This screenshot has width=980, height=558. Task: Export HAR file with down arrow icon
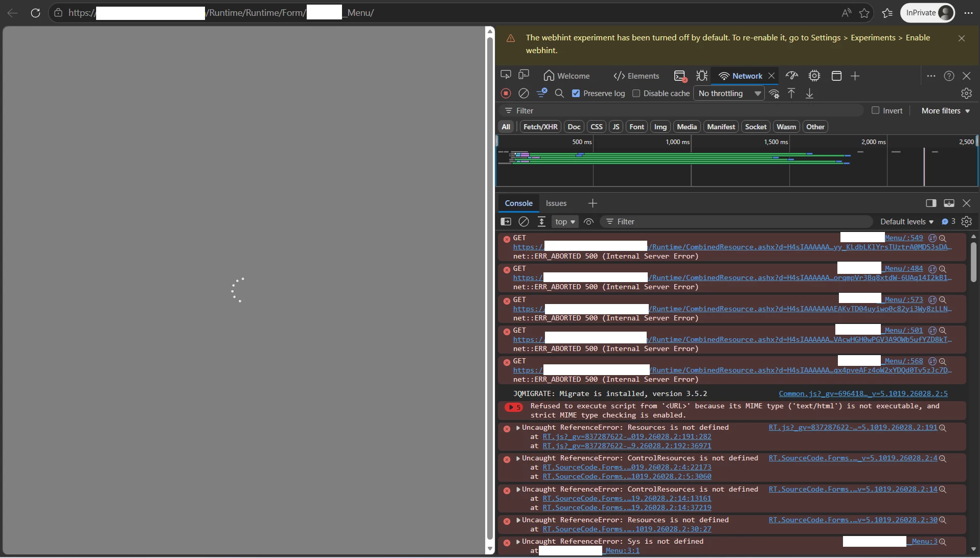[809, 93]
